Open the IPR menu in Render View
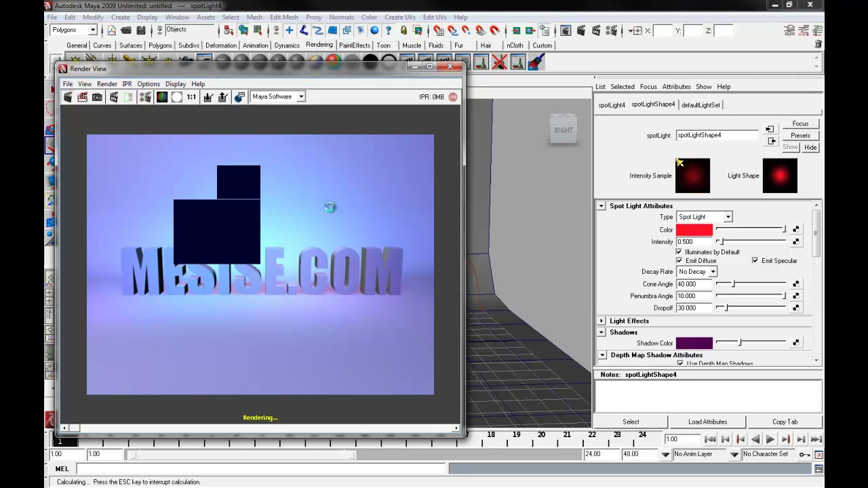The image size is (868, 488). point(127,84)
